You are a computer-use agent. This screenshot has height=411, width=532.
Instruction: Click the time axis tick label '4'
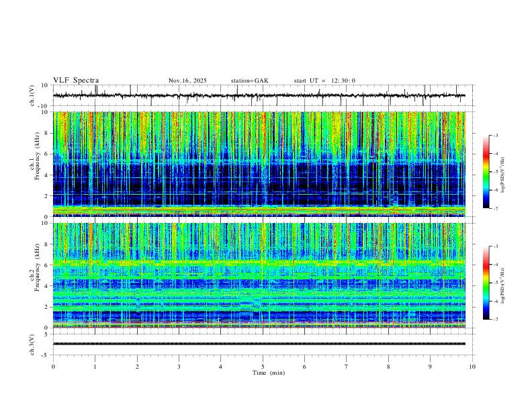pyautogui.click(x=220, y=367)
